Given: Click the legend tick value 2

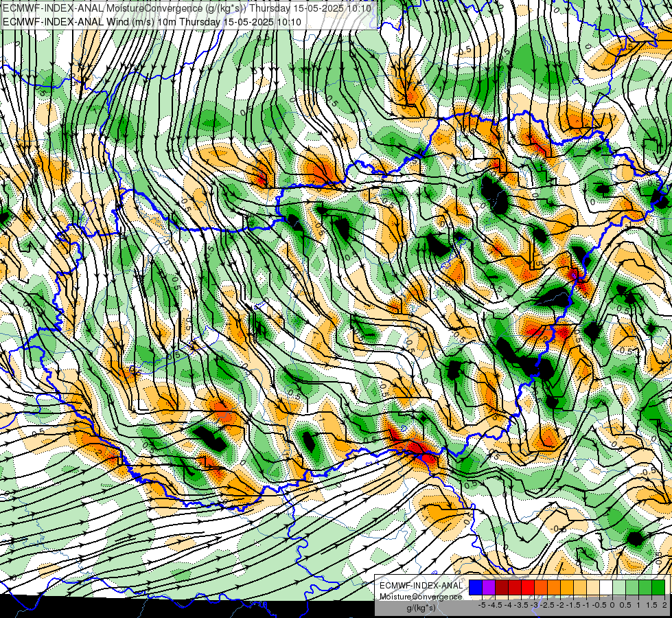Looking at the screenshot, I should click(664, 605).
